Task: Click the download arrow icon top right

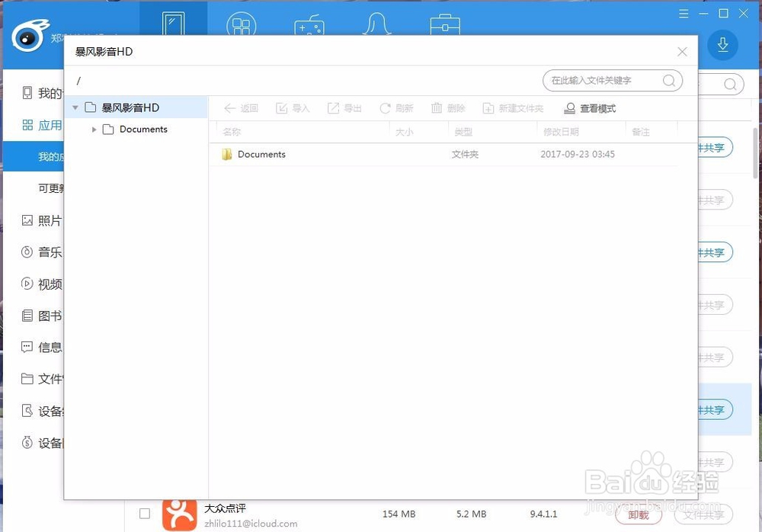Action: [x=722, y=45]
